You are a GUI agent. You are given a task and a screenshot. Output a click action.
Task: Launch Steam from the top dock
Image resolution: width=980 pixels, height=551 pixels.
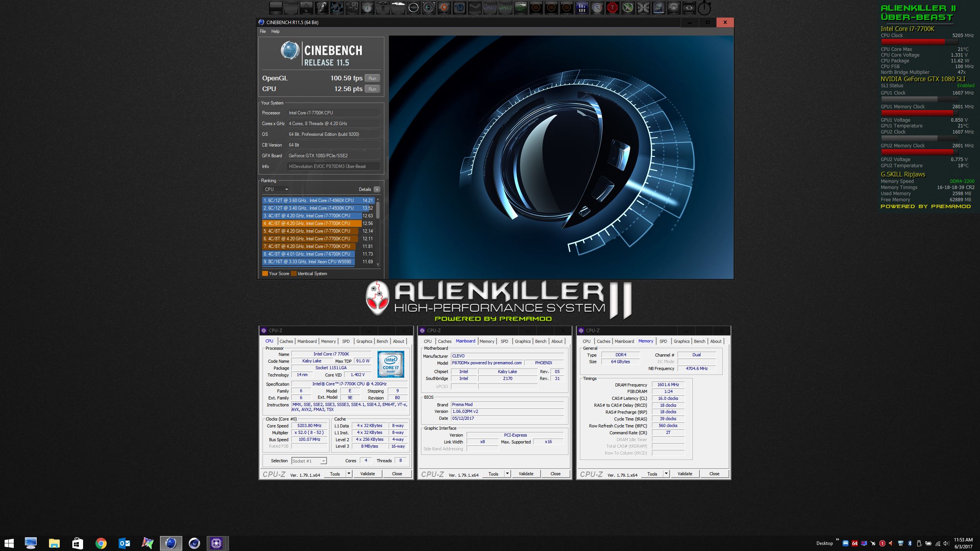click(x=475, y=8)
